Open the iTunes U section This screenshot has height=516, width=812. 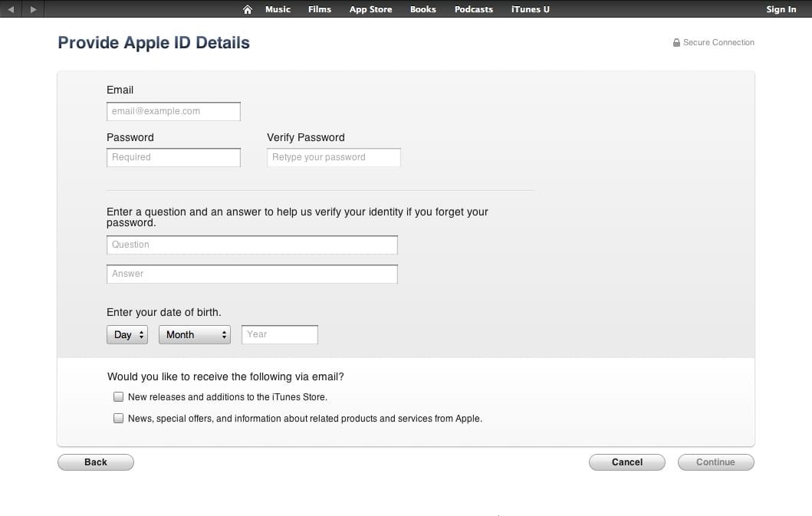[531, 9]
